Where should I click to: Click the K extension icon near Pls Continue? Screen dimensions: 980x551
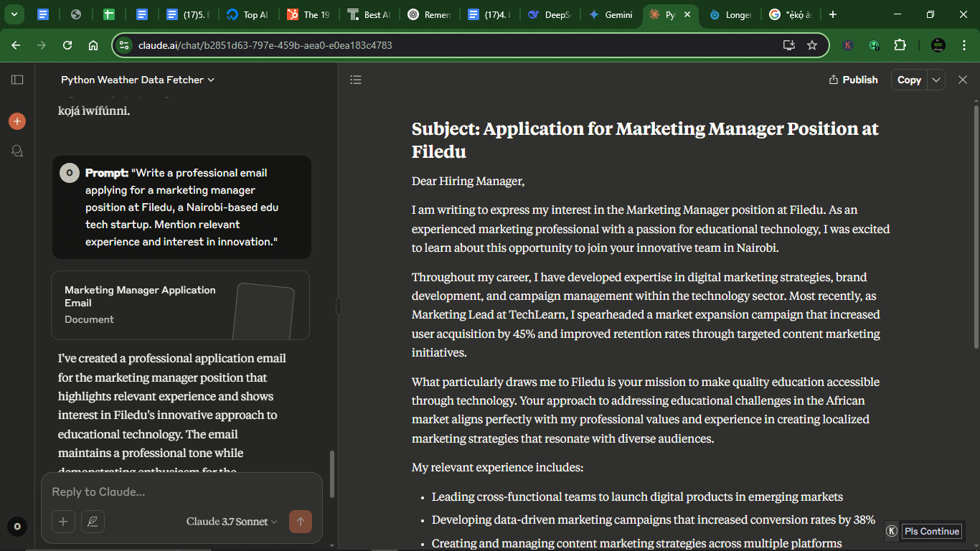[892, 531]
